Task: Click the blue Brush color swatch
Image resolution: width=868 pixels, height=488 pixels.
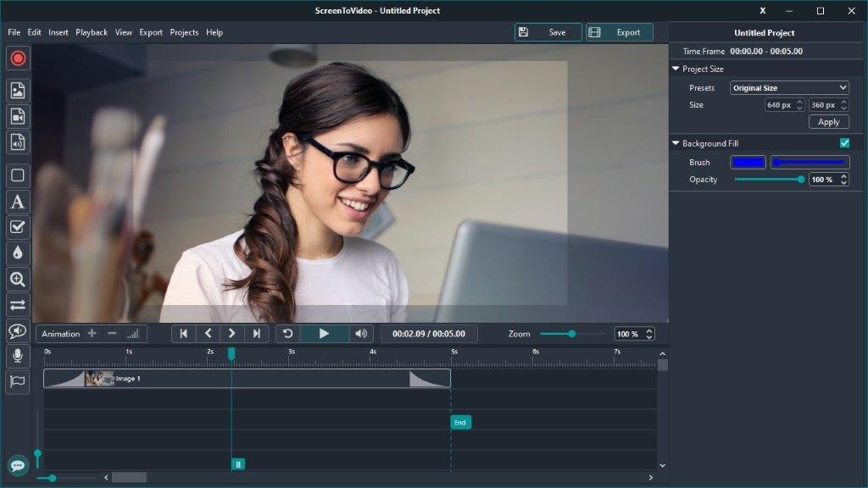Action: (x=747, y=162)
